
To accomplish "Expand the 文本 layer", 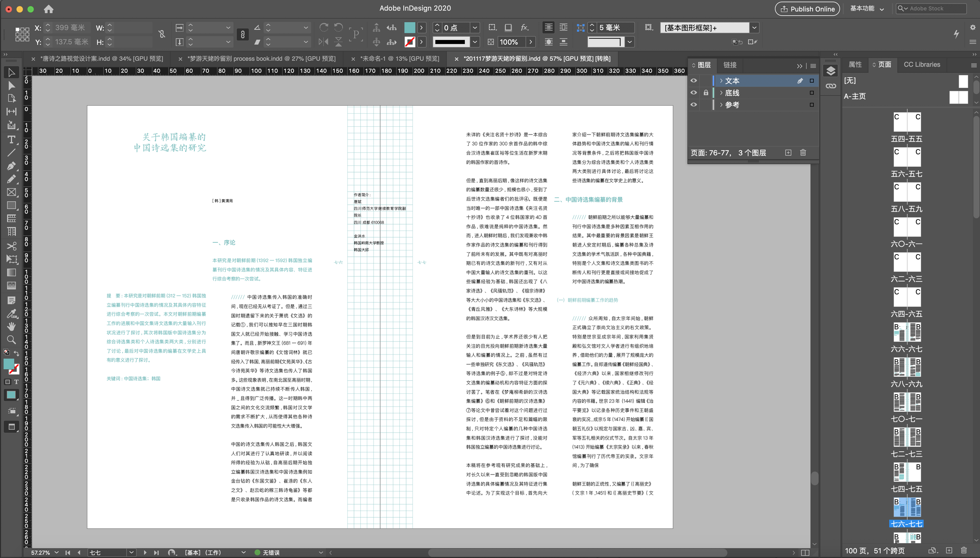I will tap(721, 81).
